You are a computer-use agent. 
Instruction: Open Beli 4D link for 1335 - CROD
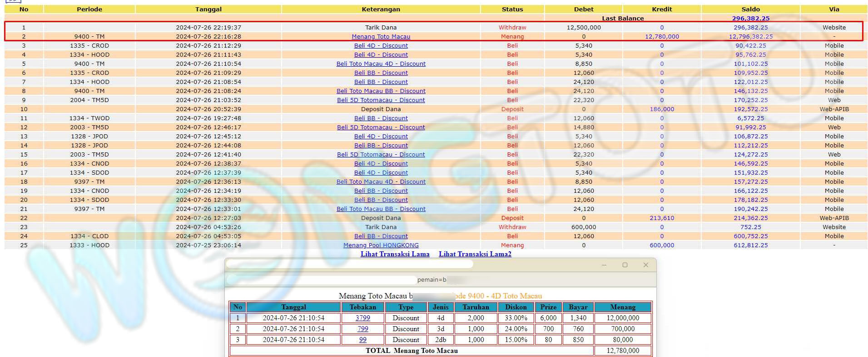tap(381, 46)
